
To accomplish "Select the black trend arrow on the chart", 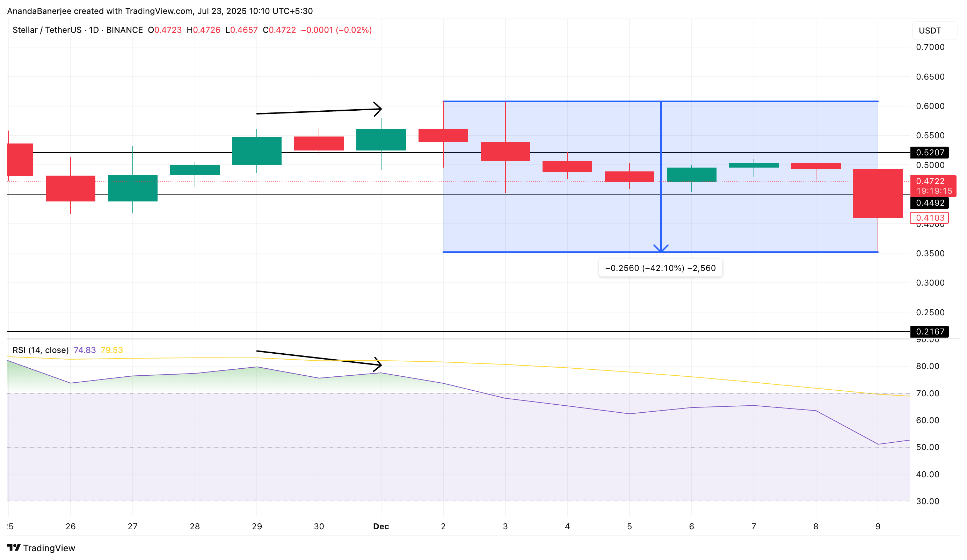I will (319, 112).
